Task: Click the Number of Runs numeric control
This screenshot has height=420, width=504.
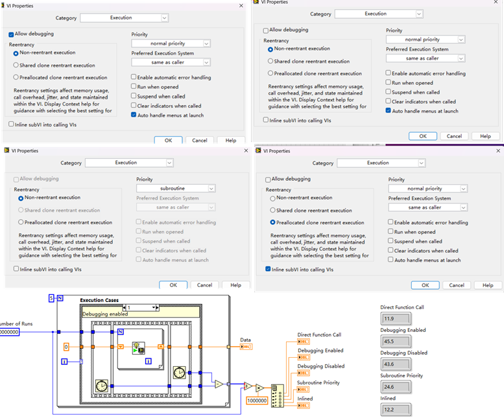Action: [9, 332]
